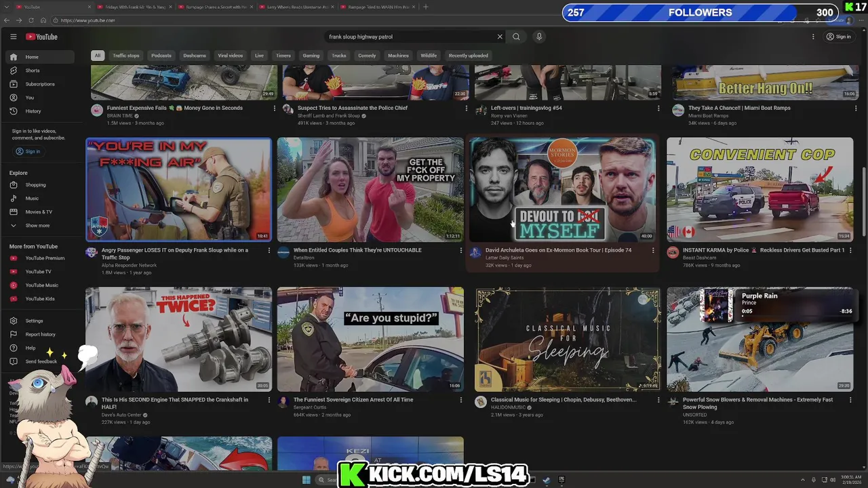Open History in the sidebar
Image resolution: width=868 pixels, height=488 pixels.
click(x=41, y=111)
